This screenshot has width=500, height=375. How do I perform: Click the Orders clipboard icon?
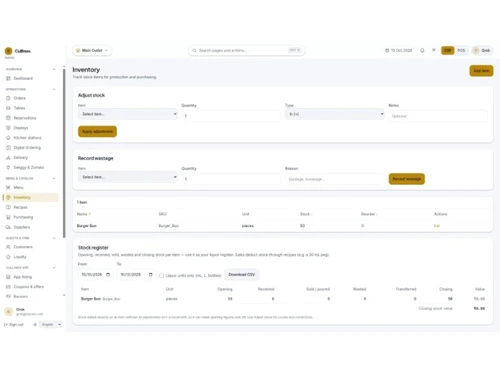pos(8,98)
